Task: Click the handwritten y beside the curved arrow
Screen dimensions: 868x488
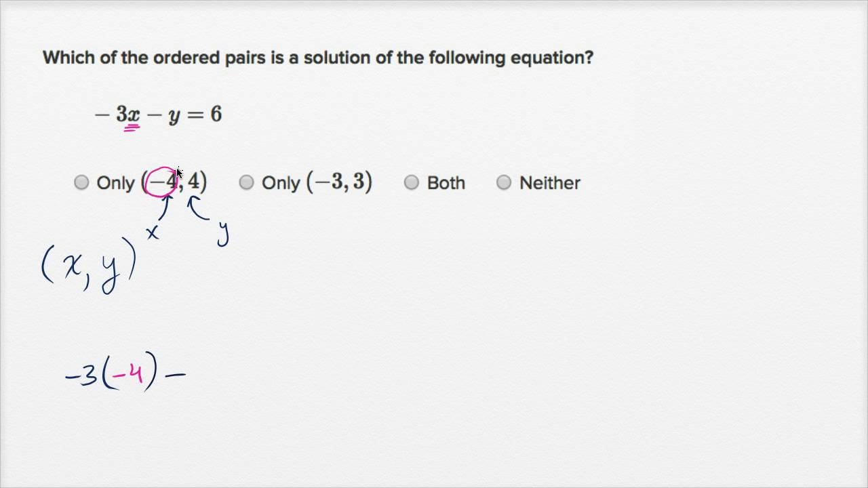Action: (x=223, y=233)
